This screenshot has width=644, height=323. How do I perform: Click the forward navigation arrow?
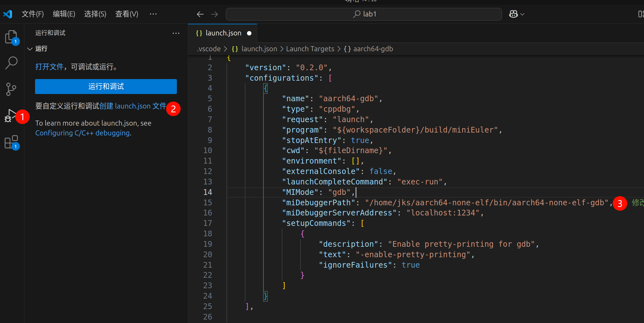point(214,14)
